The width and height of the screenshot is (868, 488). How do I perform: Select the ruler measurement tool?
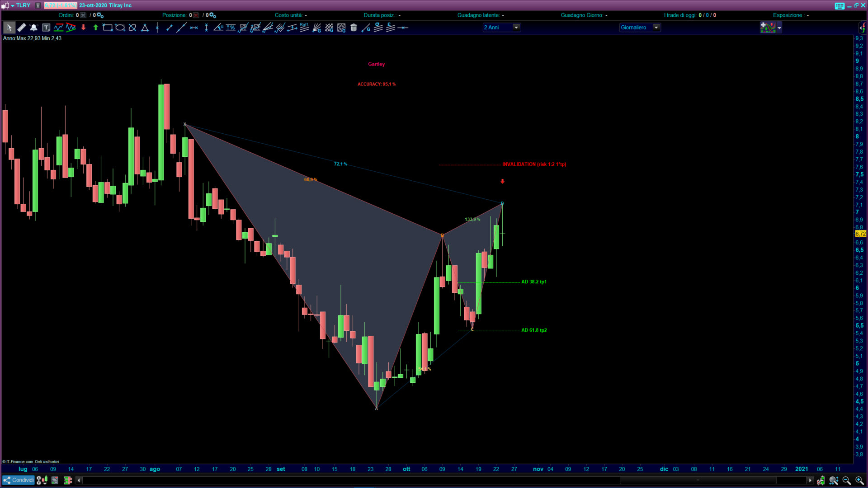pyautogui.click(x=21, y=28)
